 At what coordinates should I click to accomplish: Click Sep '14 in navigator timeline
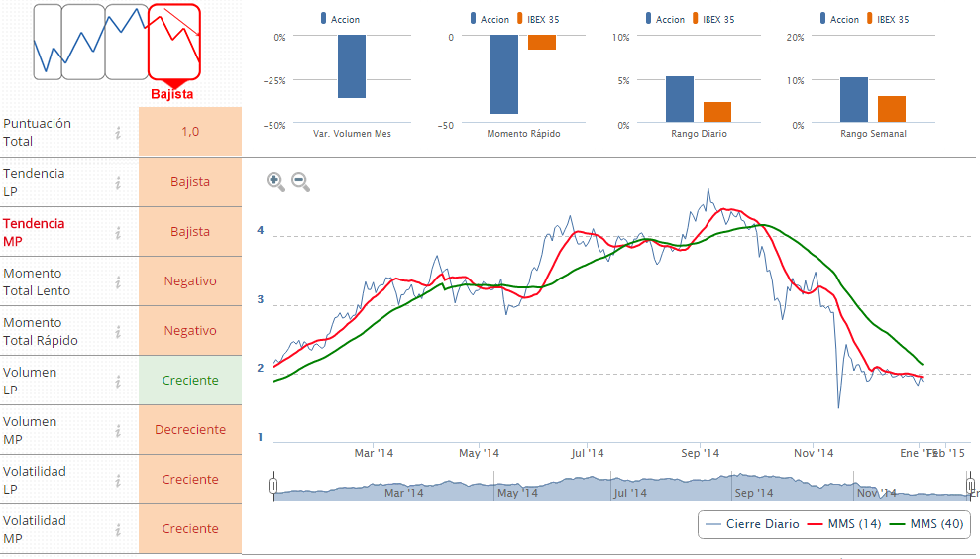click(754, 493)
